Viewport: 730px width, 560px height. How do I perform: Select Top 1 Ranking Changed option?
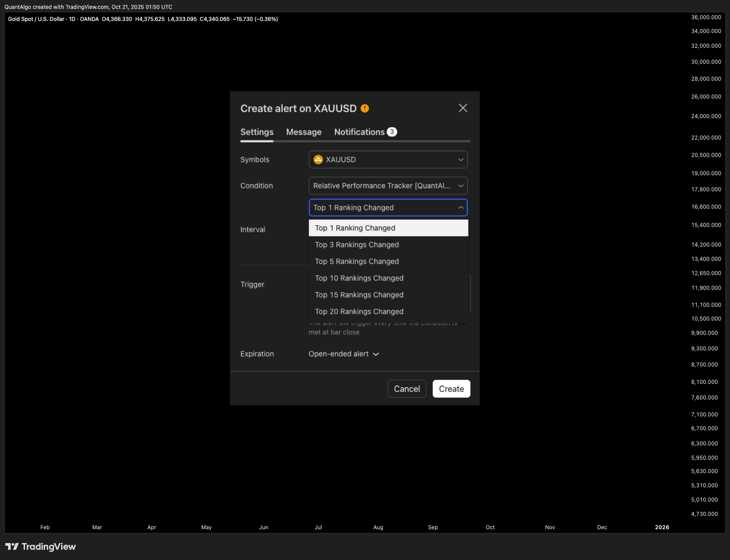388,228
